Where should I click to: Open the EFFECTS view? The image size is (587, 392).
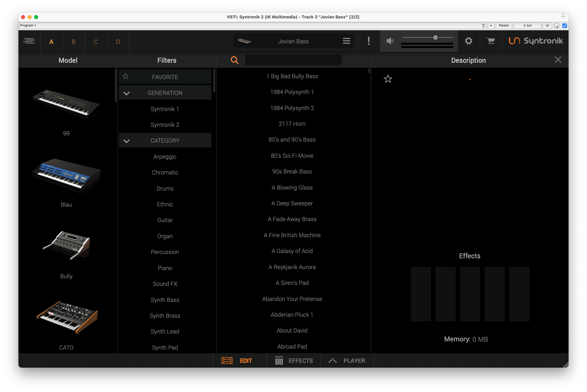click(x=294, y=361)
